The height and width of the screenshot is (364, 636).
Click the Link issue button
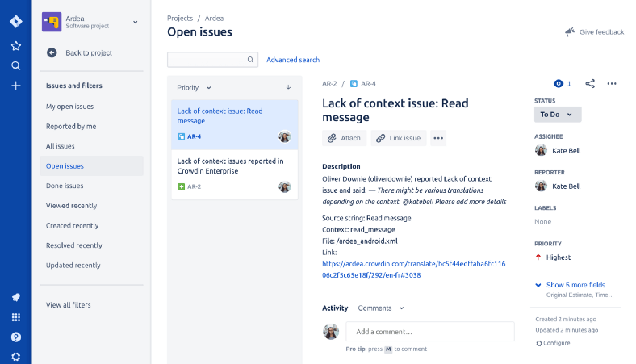(x=399, y=138)
